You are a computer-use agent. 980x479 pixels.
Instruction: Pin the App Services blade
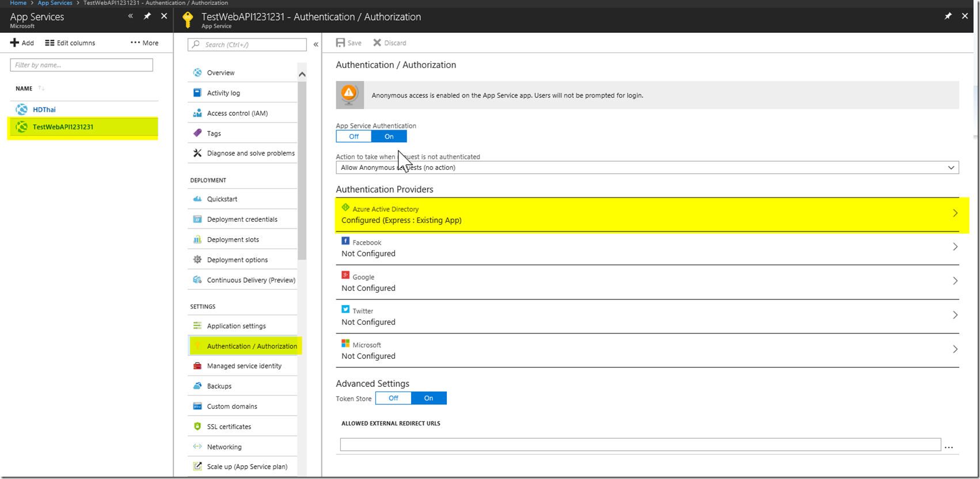click(x=147, y=16)
